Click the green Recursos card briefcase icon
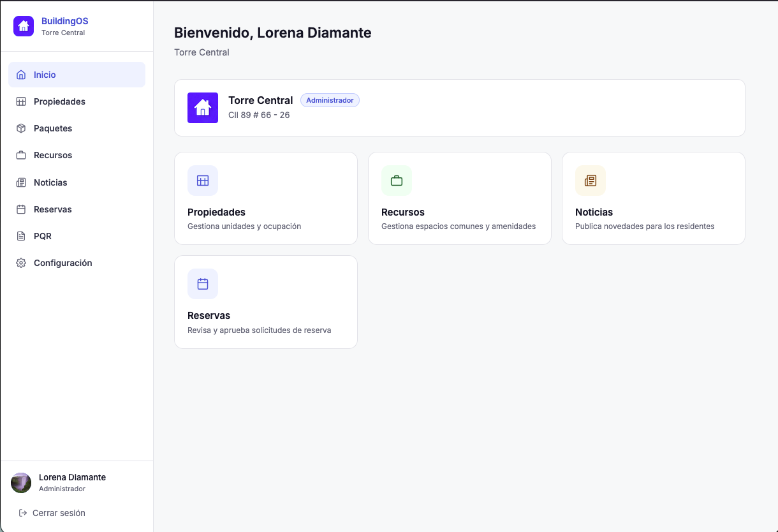778x532 pixels. [x=397, y=181]
